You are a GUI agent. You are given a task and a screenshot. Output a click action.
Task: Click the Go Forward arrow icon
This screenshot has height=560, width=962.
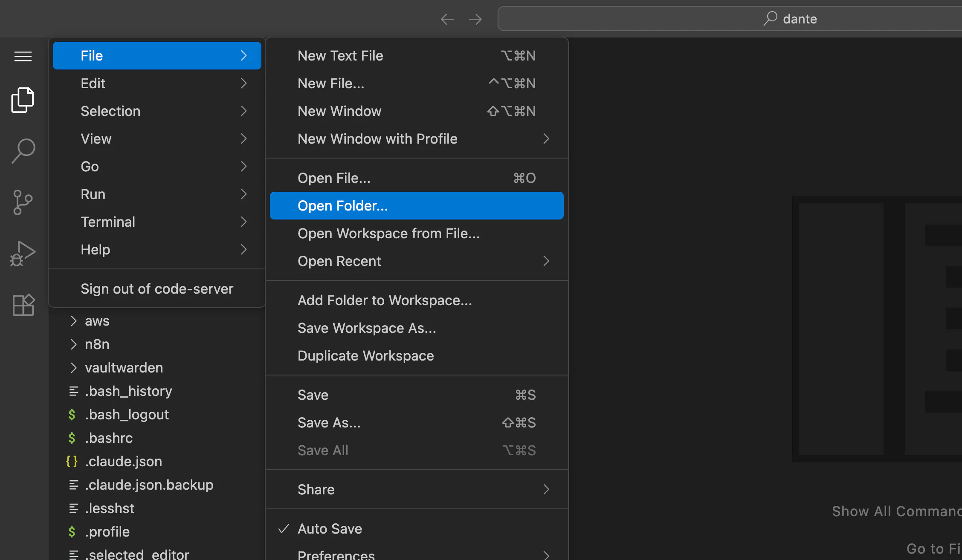(475, 19)
